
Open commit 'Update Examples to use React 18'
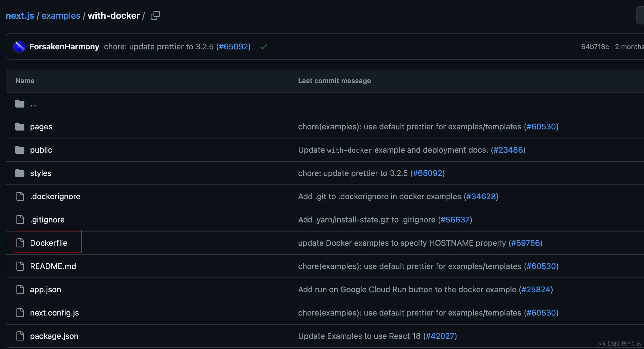click(359, 336)
